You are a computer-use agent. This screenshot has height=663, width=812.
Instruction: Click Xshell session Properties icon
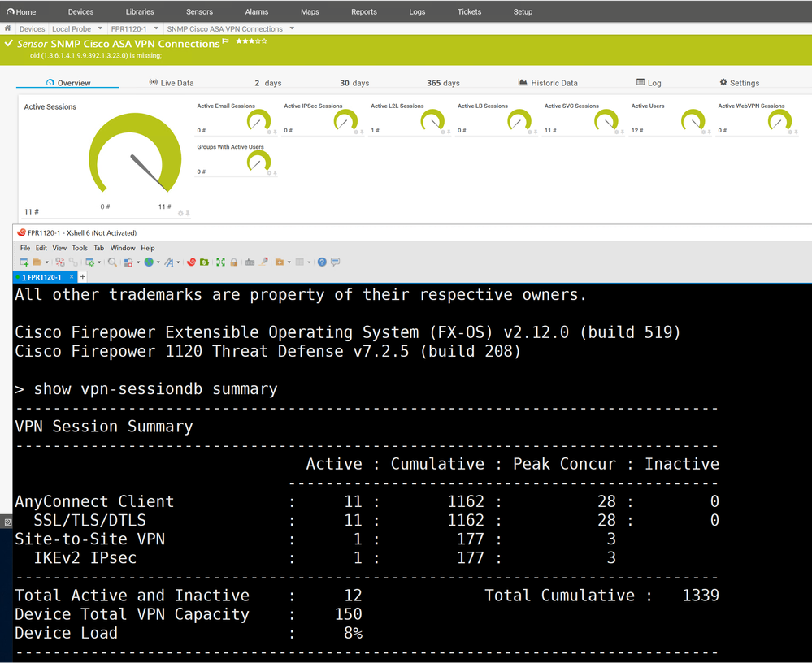pos(89,262)
